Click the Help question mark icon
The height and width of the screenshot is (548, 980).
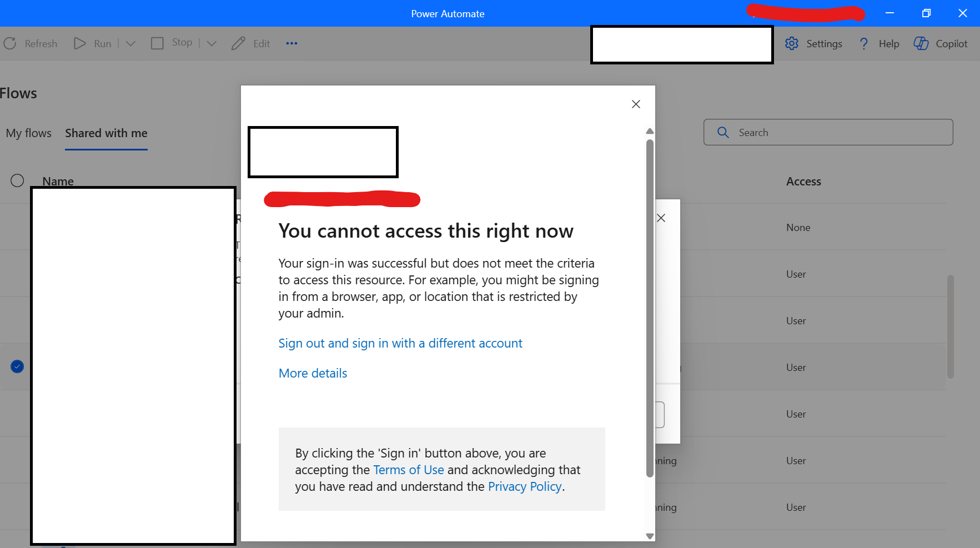(x=864, y=43)
